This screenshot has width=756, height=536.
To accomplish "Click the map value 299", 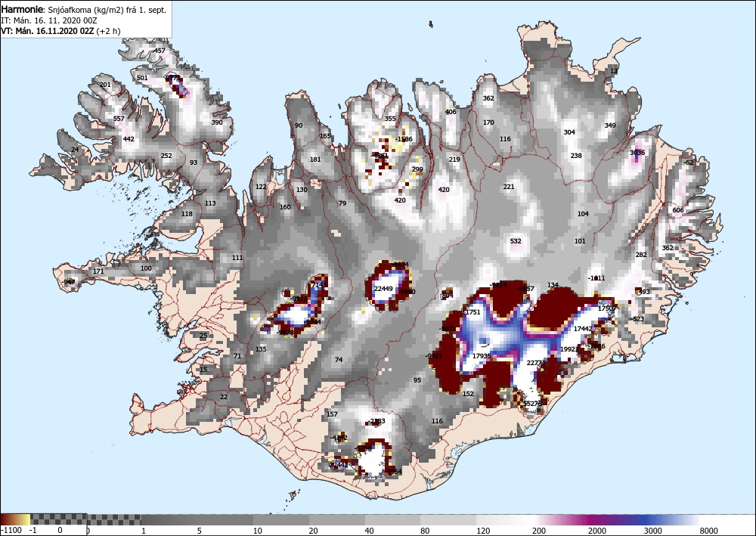I will tap(417, 169).
